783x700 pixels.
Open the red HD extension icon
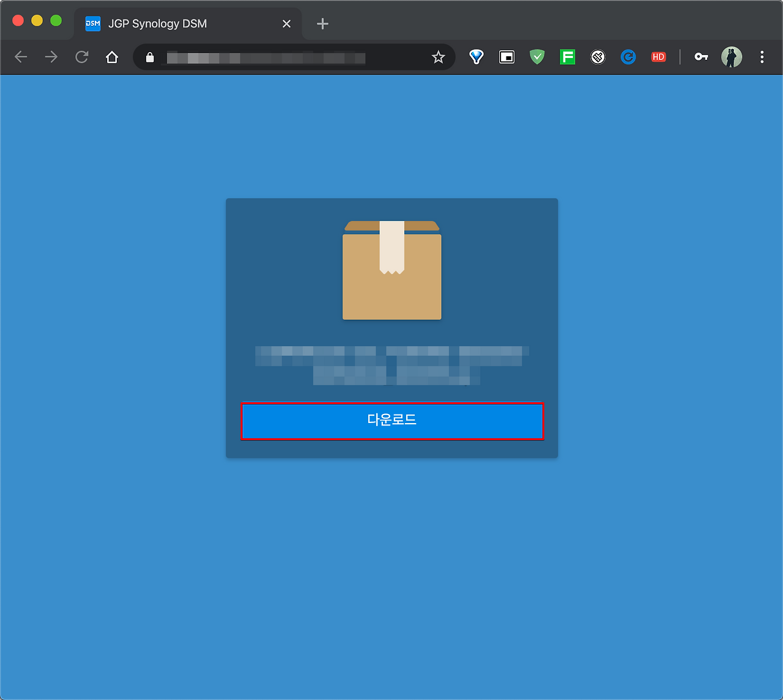tap(659, 57)
